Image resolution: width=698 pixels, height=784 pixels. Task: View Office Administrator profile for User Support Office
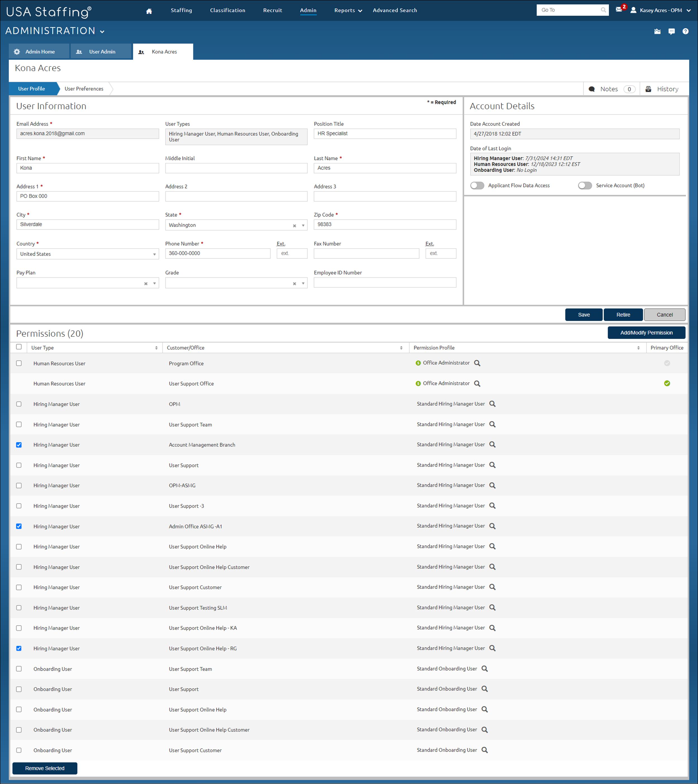(x=477, y=384)
